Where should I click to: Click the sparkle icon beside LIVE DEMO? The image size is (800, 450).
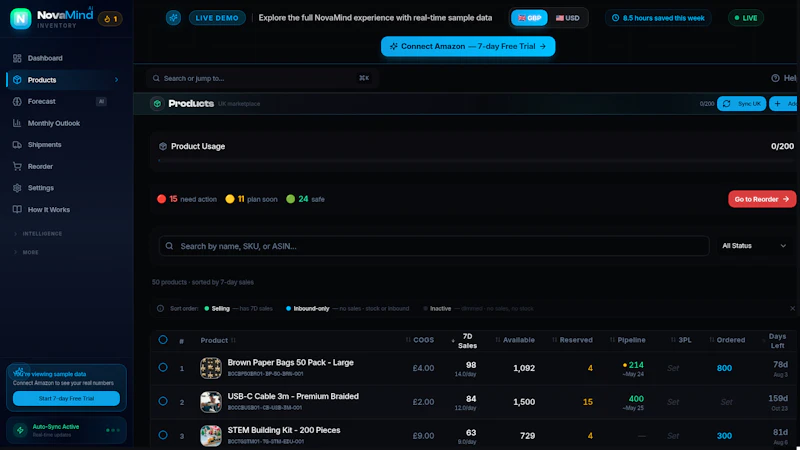tap(173, 18)
